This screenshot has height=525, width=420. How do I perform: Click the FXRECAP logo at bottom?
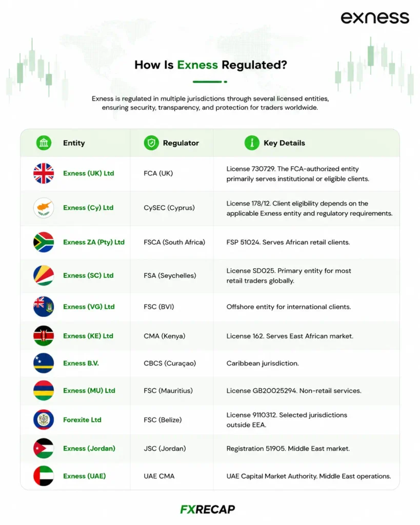coord(208,509)
